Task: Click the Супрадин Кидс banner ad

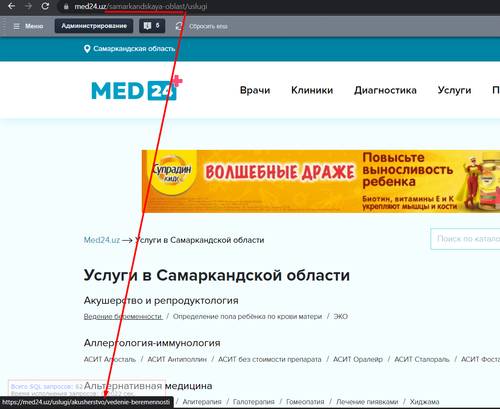Action: coord(321,181)
